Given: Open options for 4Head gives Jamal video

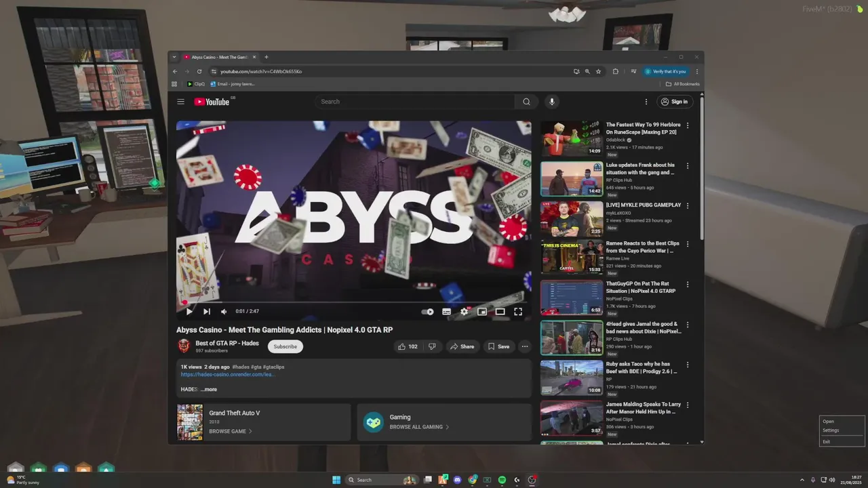Looking at the screenshot, I should tap(688, 325).
